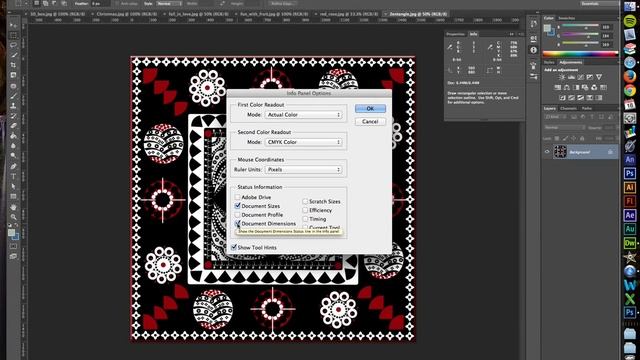Click the Feather input field

(x=100, y=3)
